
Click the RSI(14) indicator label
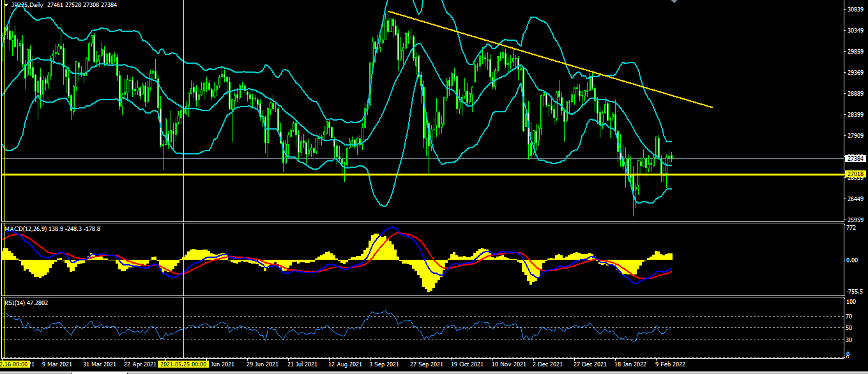(x=17, y=303)
